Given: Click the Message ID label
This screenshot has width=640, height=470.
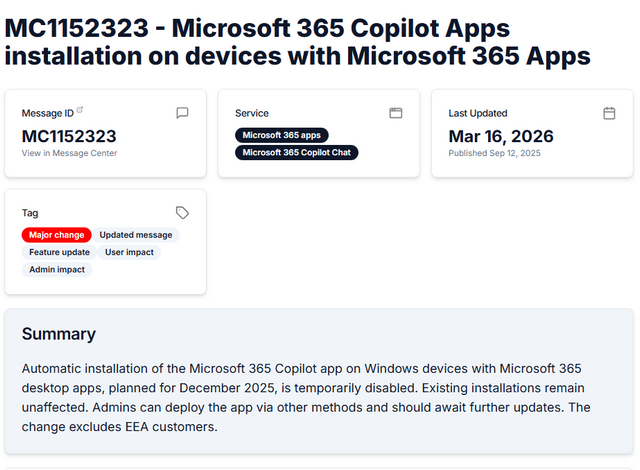Looking at the screenshot, I should (48, 113).
